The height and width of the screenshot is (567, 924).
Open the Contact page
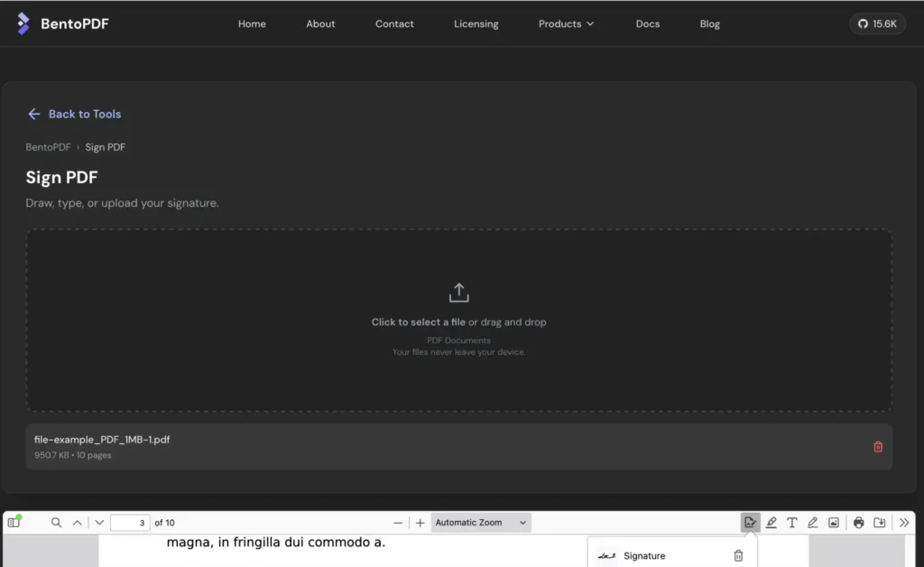click(394, 23)
